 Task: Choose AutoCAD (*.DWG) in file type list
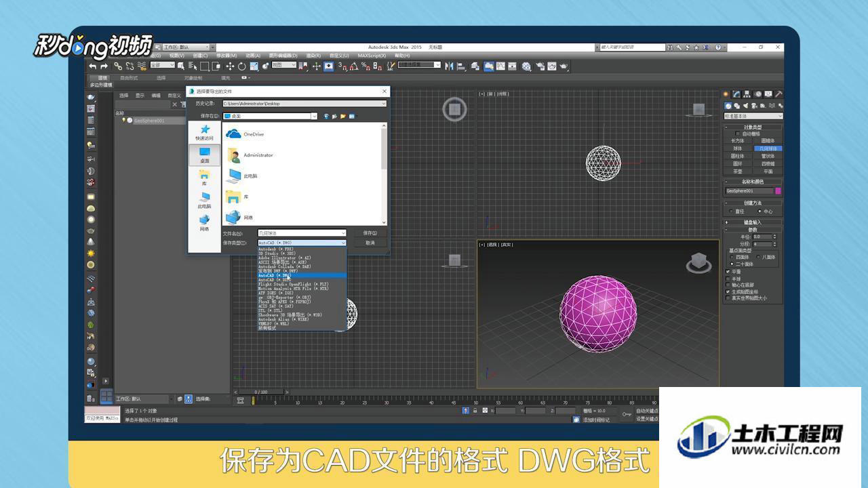pyautogui.click(x=302, y=275)
